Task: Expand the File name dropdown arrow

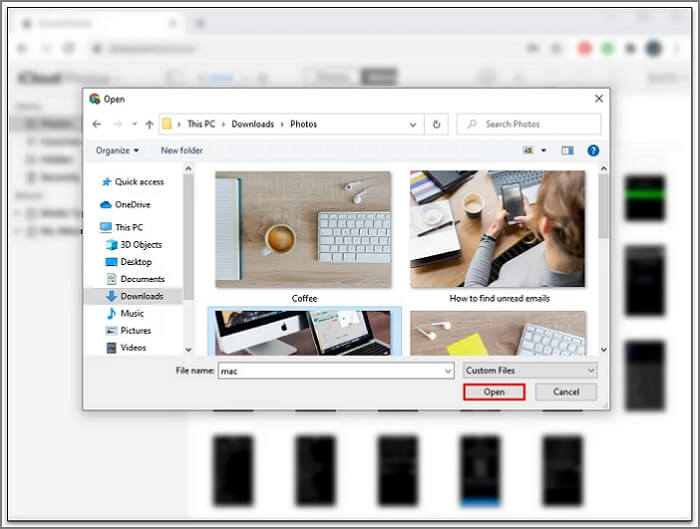Action: pyautogui.click(x=448, y=371)
